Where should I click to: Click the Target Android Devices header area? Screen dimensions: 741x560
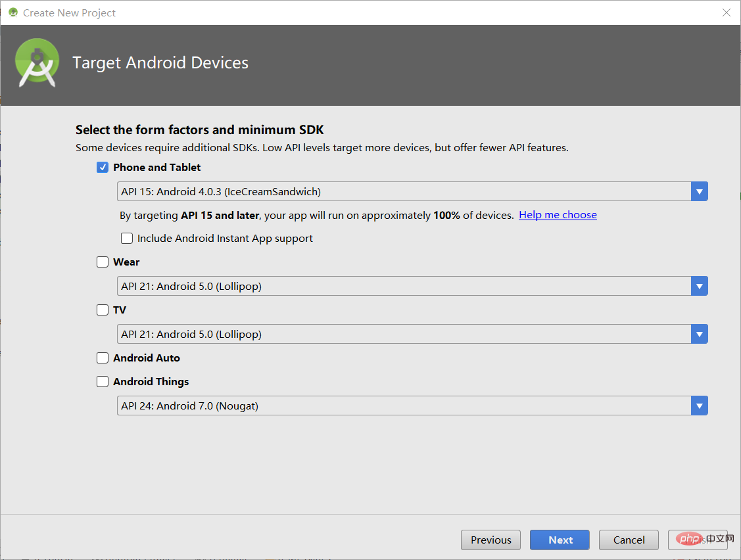click(x=160, y=62)
